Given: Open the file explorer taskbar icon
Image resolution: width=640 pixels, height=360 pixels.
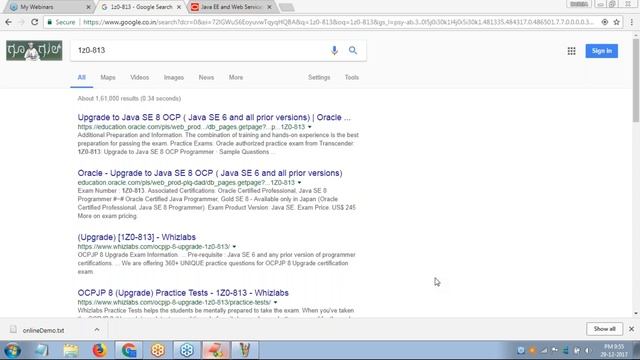Looking at the screenshot, I should 71,350.
